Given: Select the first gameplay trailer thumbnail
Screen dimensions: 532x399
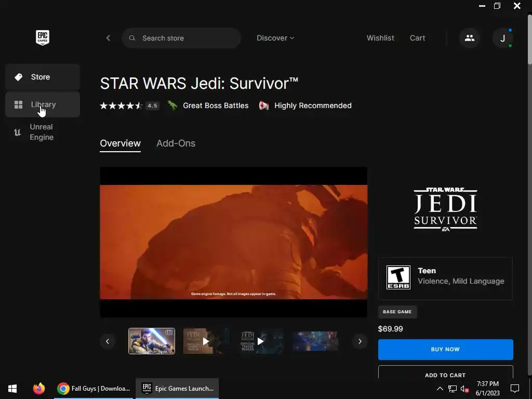Looking at the screenshot, I should [x=152, y=341].
